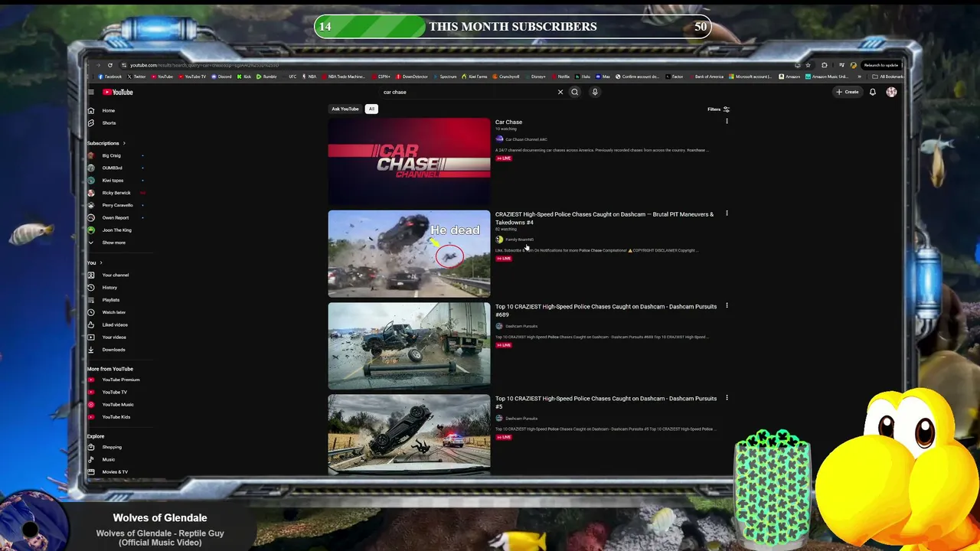The height and width of the screenshot is (551, 980).
Task: Open the search Filters panel
Action: (718, 109)
